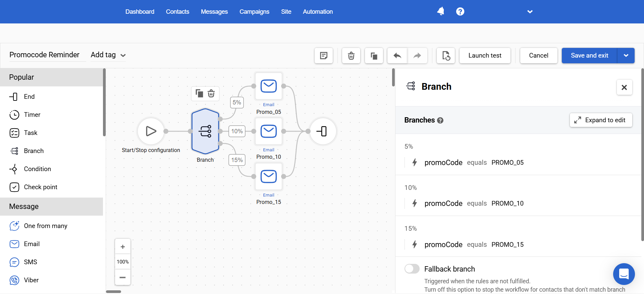Enable the Fallback branch toggle
The width and height of the screenshot is (644, 294).
(412, 269)
